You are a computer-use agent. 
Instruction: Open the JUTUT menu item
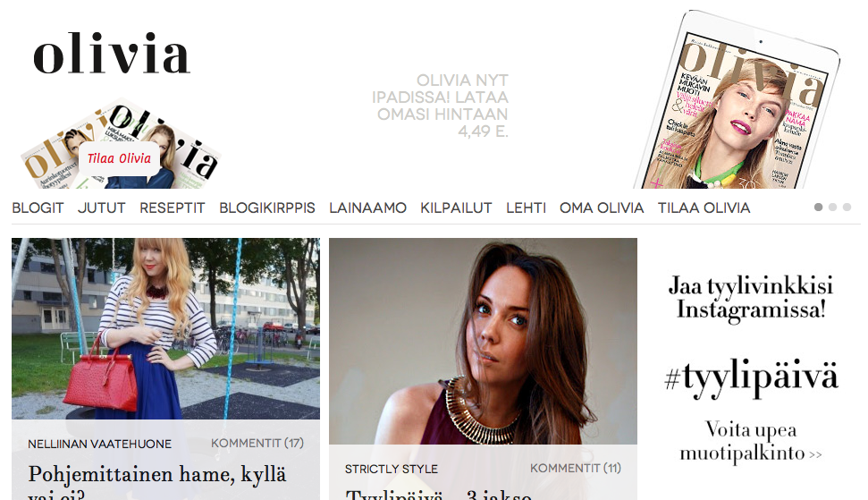pyautogui.click(x=101, y=208)
